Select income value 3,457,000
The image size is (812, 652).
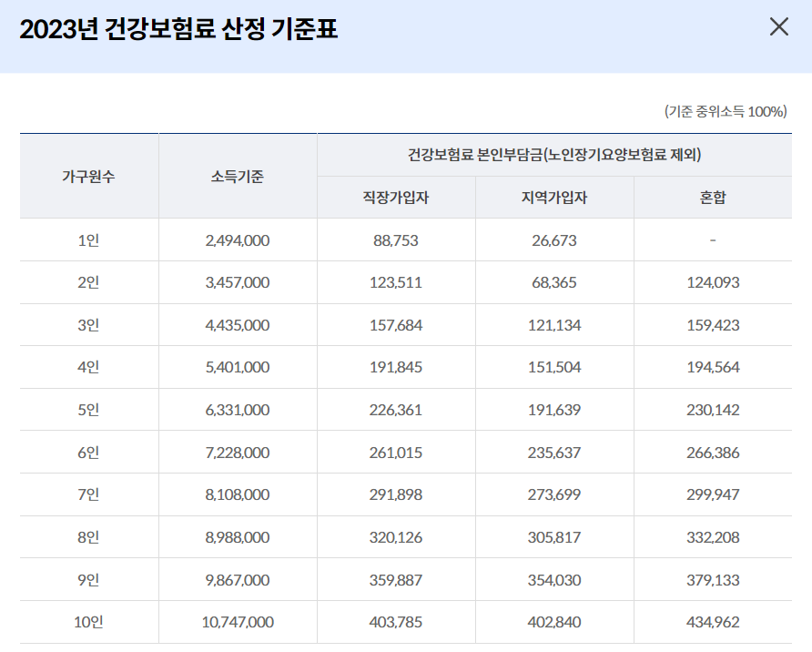(238, 283)
